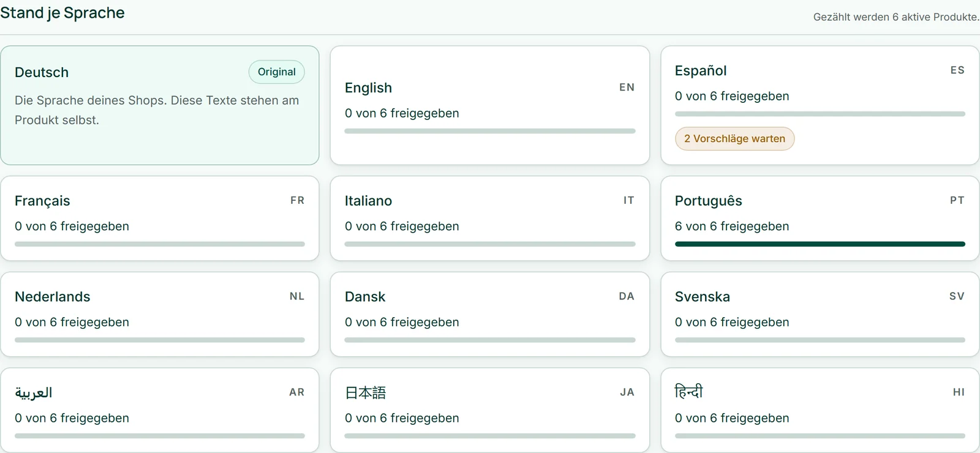
Task: Click the Dansk progress bar
Action: point(490,340)
